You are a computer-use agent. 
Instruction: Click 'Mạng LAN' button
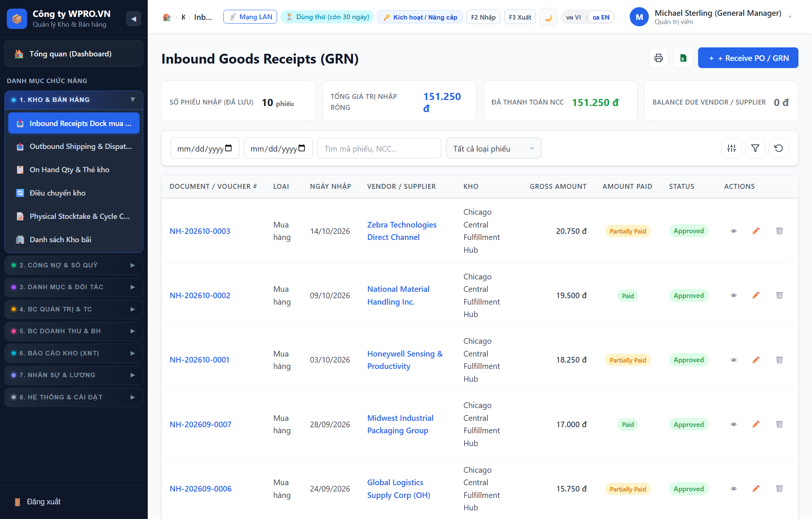point(250,17)
